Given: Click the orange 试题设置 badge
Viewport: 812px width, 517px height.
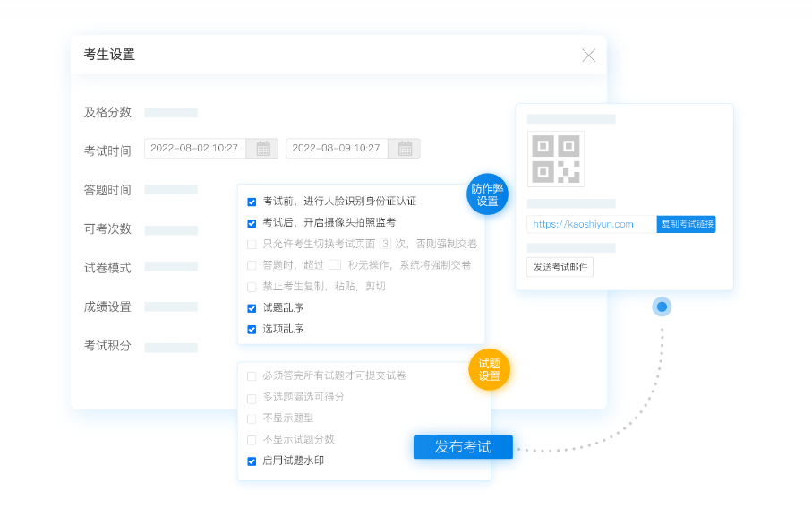Looking at the screenshot, I should 489,369.
